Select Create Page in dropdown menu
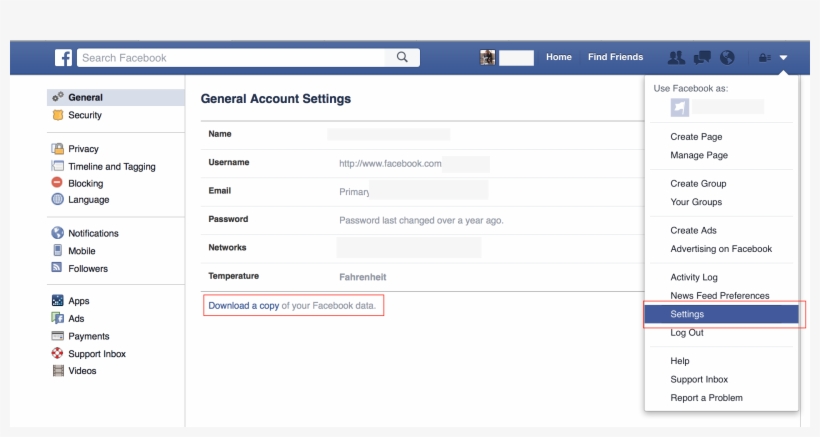 click(x=696, y=136)
